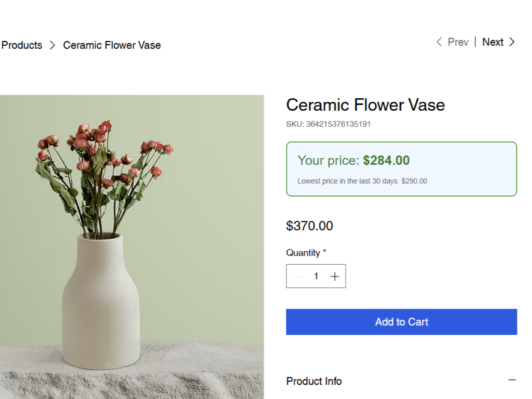Image resolution: width=532 pixels, height=399 pixels.
Task: Click the left chevron beside Prev
Action: 439,42
